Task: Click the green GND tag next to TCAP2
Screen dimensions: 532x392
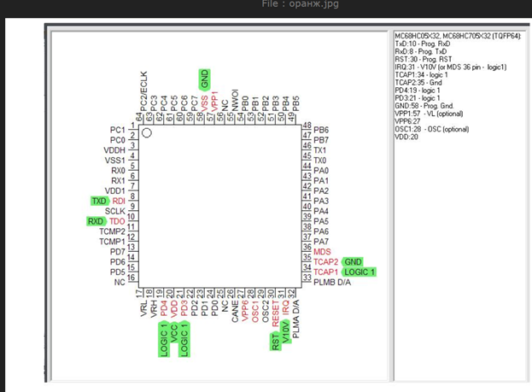Action: click(x=353, y=261)
